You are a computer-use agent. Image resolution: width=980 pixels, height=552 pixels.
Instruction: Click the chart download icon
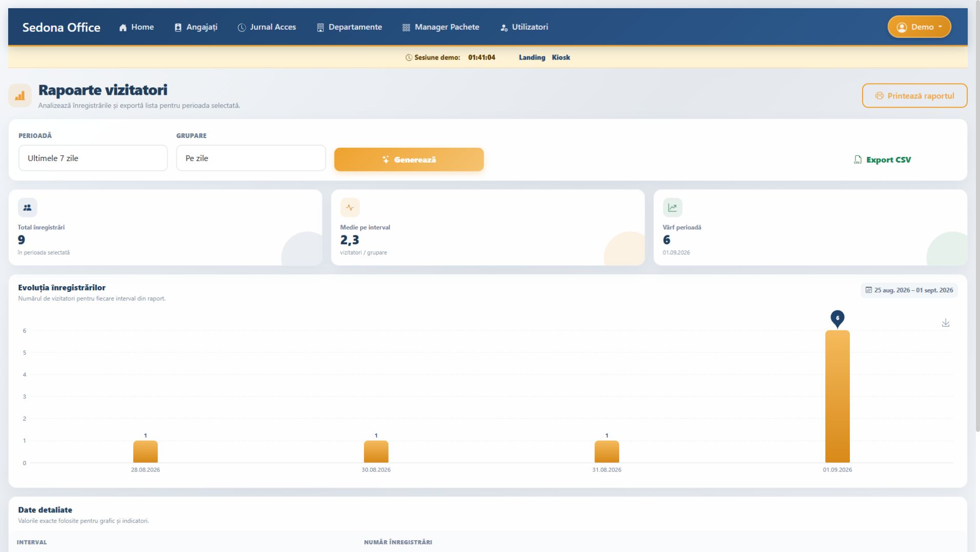[x=946, y=323]
